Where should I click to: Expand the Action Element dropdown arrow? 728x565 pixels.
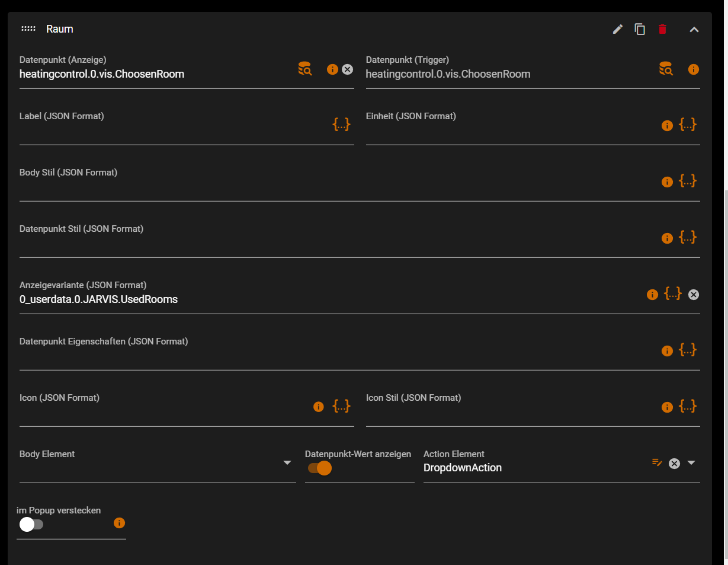[691, 462]
